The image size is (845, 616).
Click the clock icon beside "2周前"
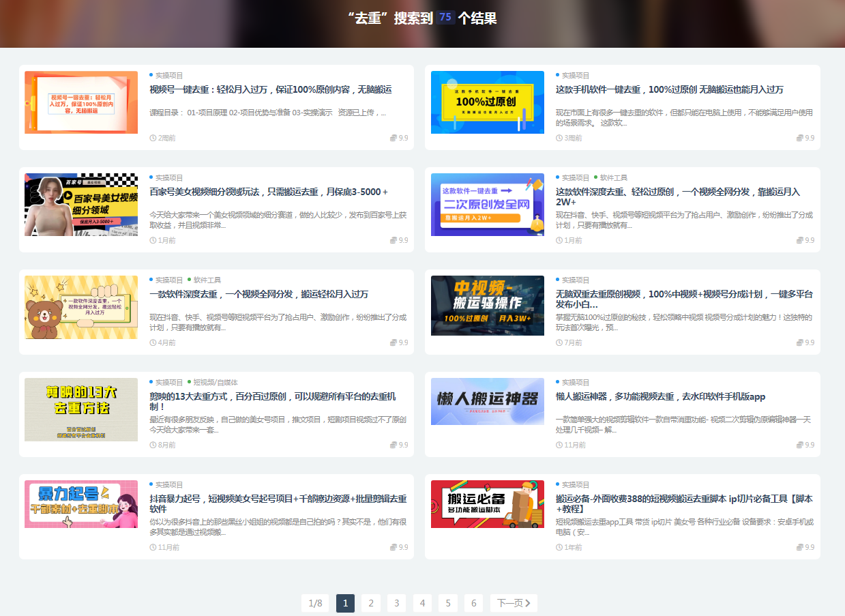pyautogui.click(x=153, y=138)
